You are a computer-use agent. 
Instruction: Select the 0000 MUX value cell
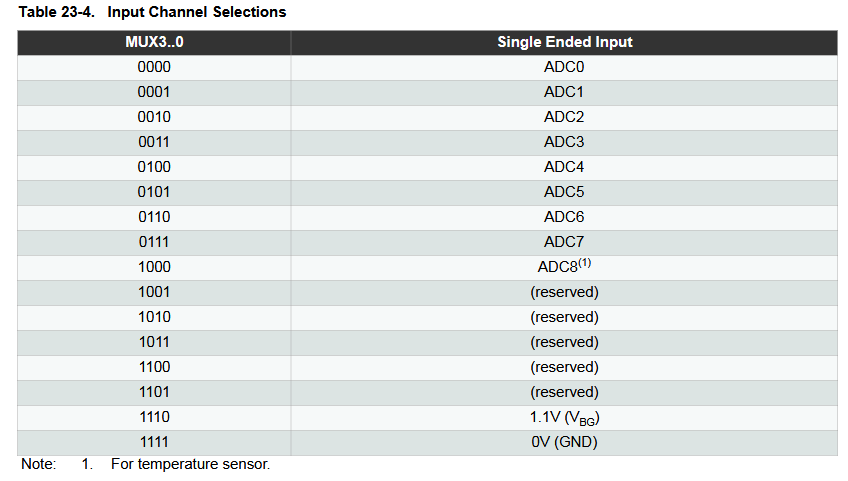point(154,67)
